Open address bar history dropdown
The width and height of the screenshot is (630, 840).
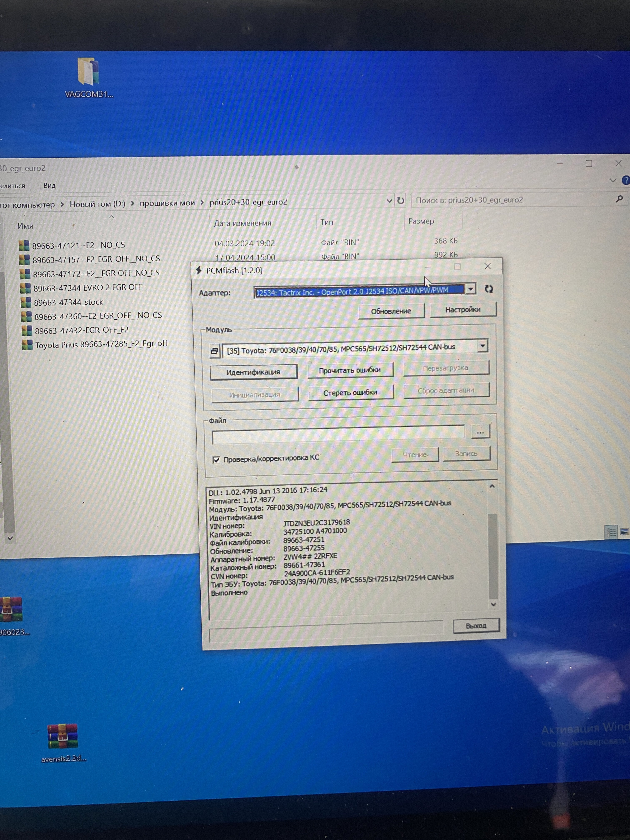point(389,201)
